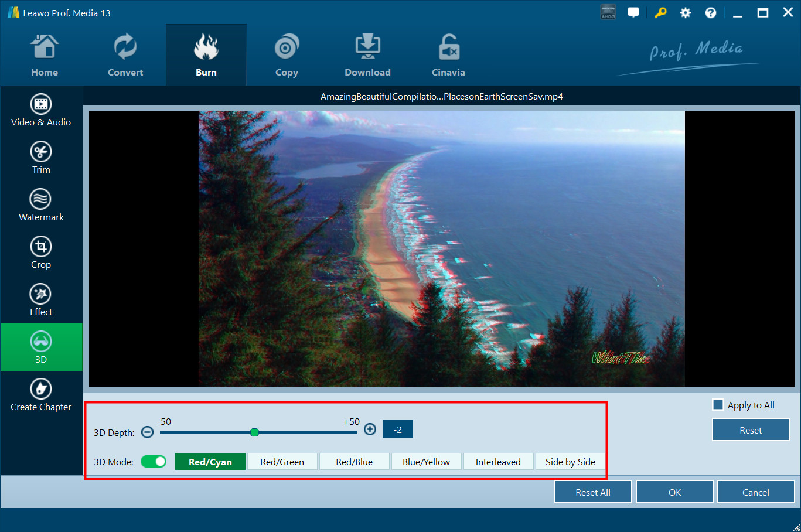Open the Crop tool
Viewport: 801px width, 532px height.
point(41,253)
